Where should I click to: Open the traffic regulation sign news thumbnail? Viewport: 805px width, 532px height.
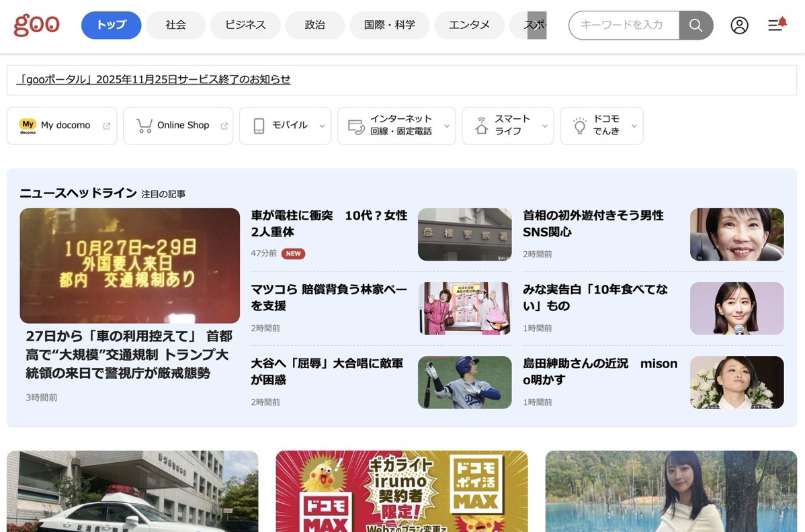130,265
